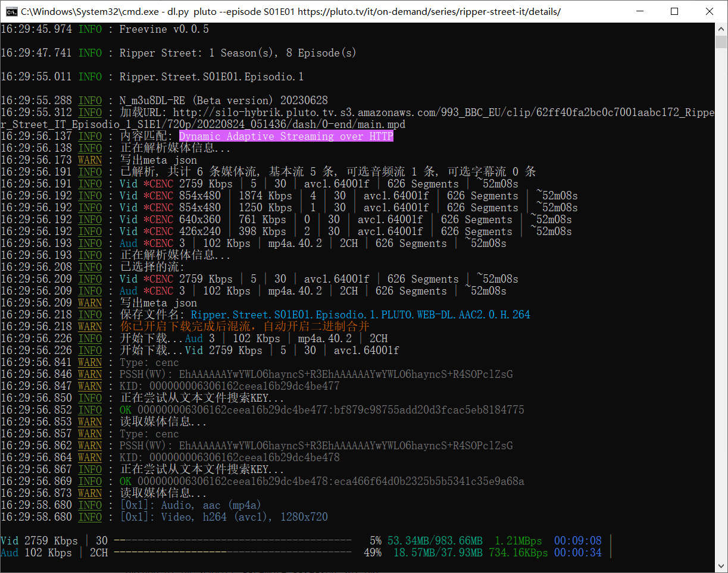Click 'Ripper Street: 1 Season(s), 8 Episode(s)'

point(238,53)
